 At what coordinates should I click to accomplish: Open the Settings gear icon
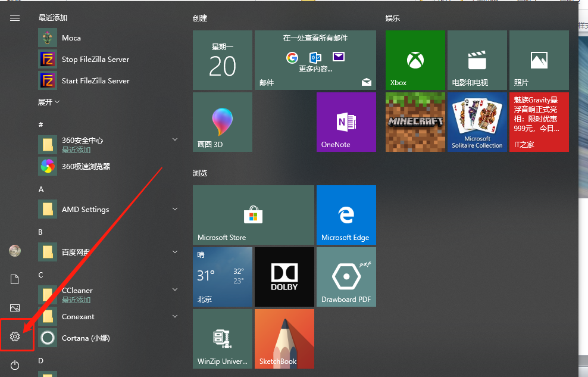point(15,337)
